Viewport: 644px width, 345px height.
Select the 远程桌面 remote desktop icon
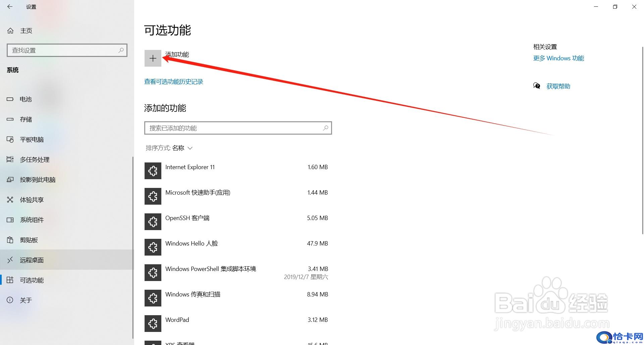10,260
